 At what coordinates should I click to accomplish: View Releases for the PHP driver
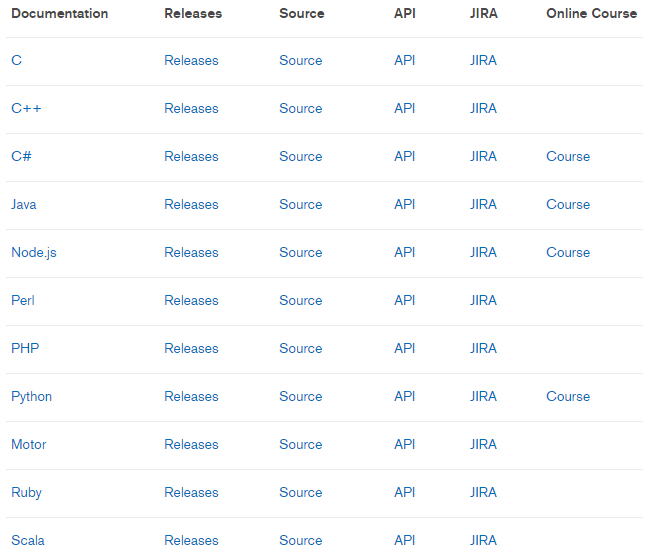[191, 348]
